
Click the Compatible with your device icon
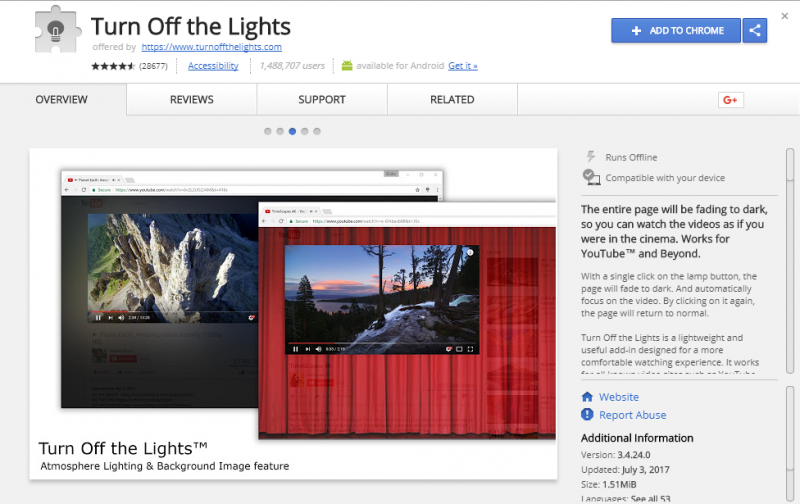point(591,177)
